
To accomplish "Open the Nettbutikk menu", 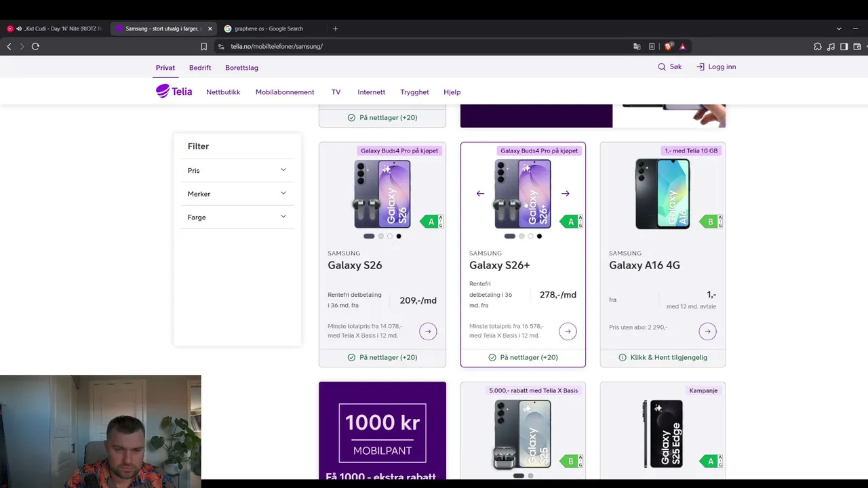I will 223,92.
